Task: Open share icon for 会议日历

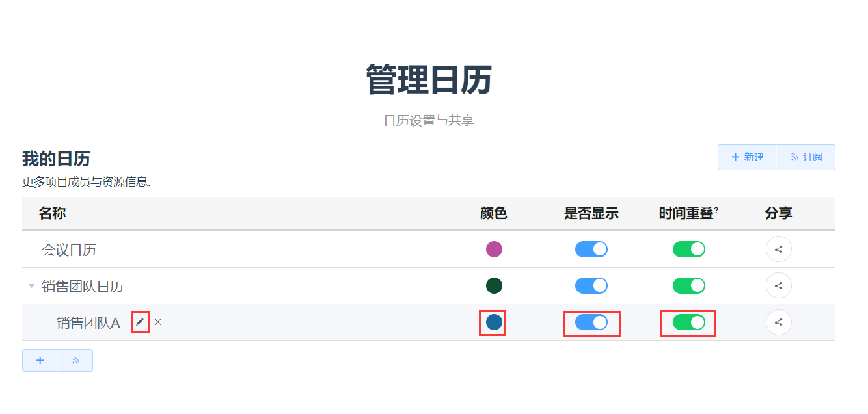Action: click(x=778, y=249)
